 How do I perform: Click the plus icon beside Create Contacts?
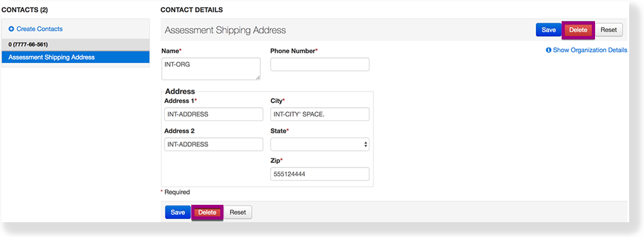[x=12, y=29]
